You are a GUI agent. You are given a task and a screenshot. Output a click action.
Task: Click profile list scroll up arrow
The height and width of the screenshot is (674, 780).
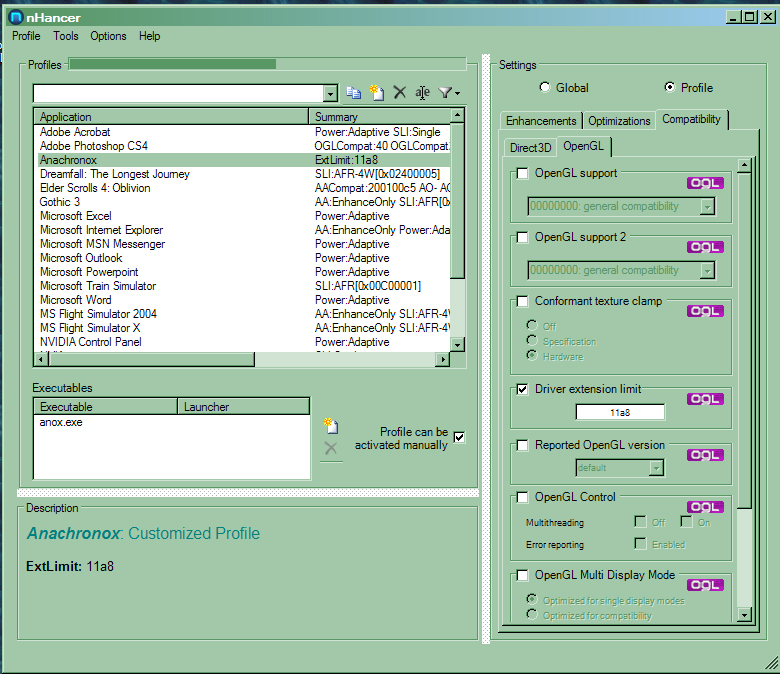pyautogui.click(x=457, y=115)
